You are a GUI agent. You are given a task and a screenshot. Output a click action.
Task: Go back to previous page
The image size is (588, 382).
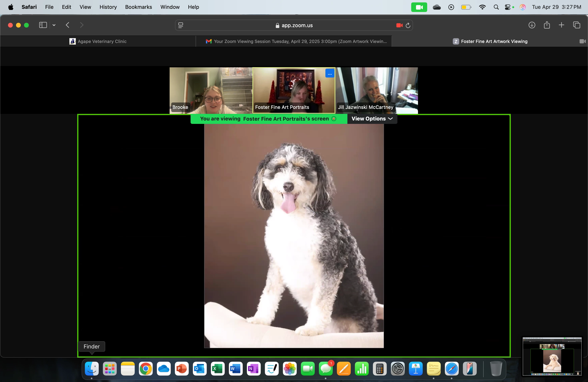click(x=67, y=25)
